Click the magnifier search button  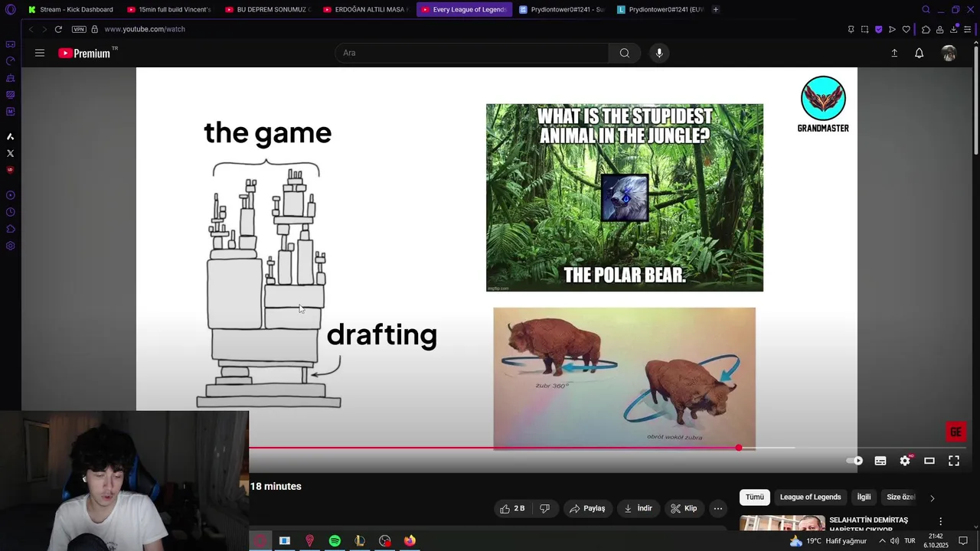tap(625, 53)
